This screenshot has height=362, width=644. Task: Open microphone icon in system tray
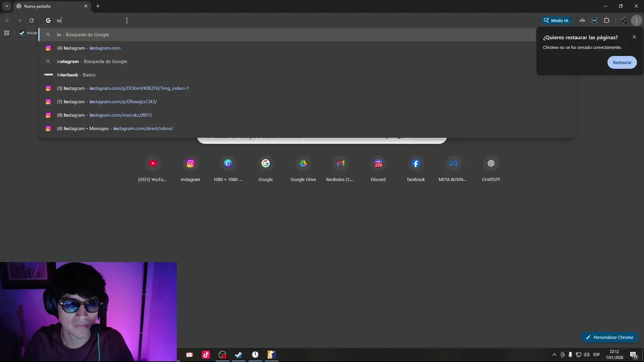571,355
